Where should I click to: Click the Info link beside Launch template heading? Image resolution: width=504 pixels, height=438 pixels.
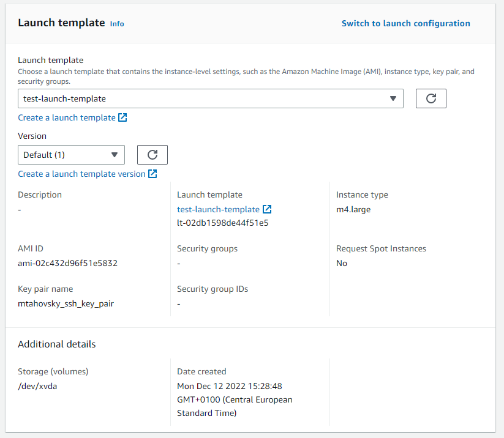point(116,24)
